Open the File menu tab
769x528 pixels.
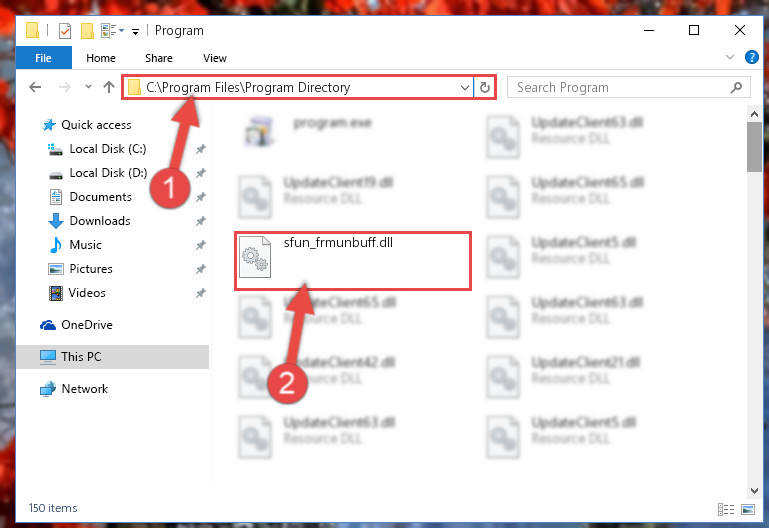click(x=44, y=58)
